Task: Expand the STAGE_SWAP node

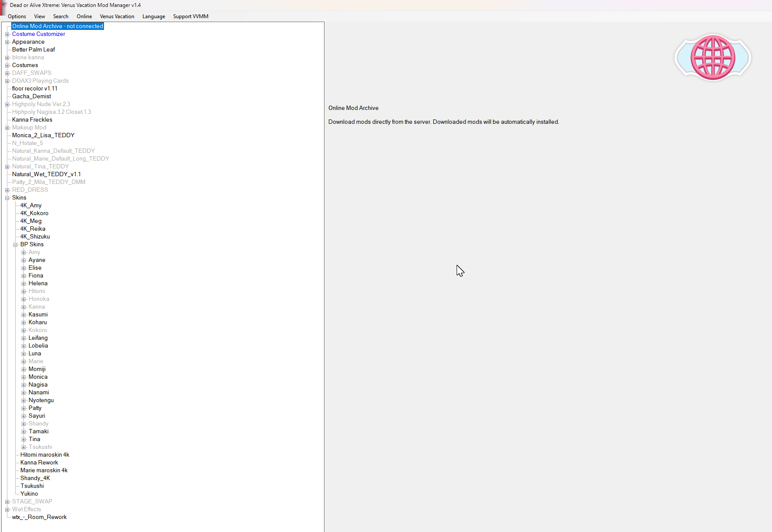Action: pyautogui.click(x=7, y=502)
